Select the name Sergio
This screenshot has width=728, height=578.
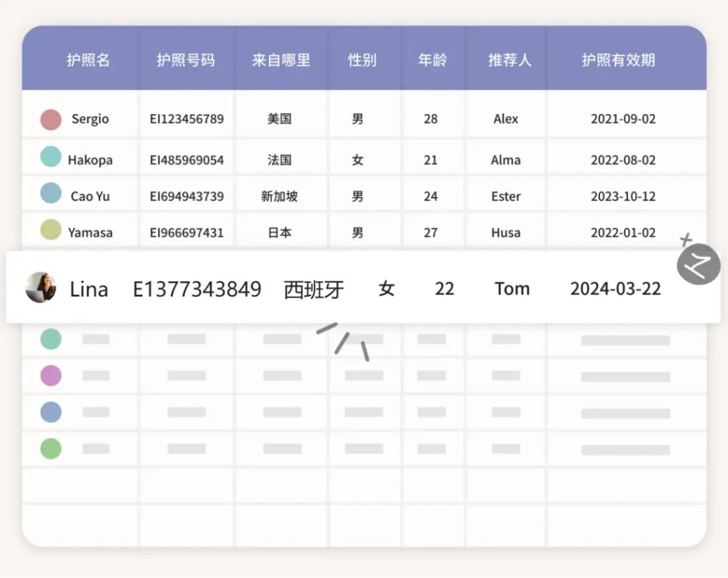point(90,119)
